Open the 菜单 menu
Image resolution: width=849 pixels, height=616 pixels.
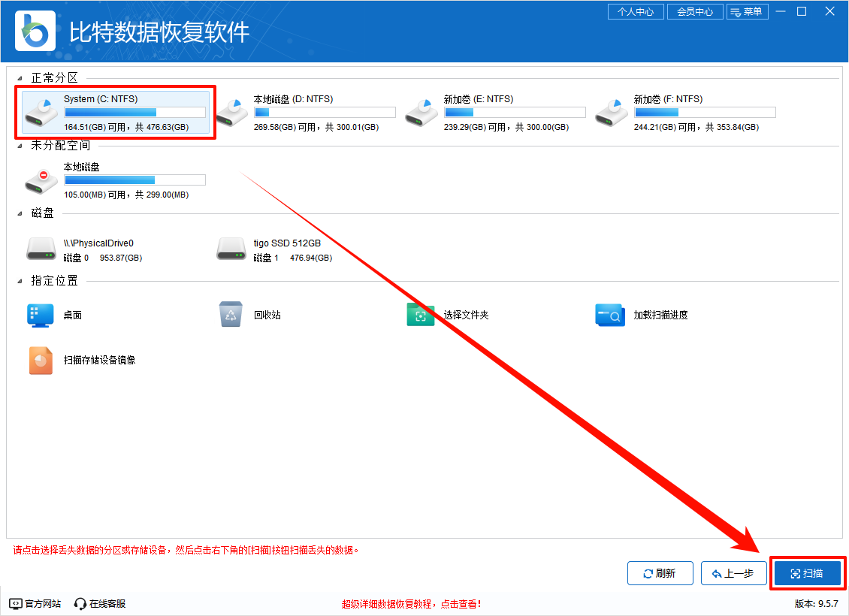[x=748, y=11]
